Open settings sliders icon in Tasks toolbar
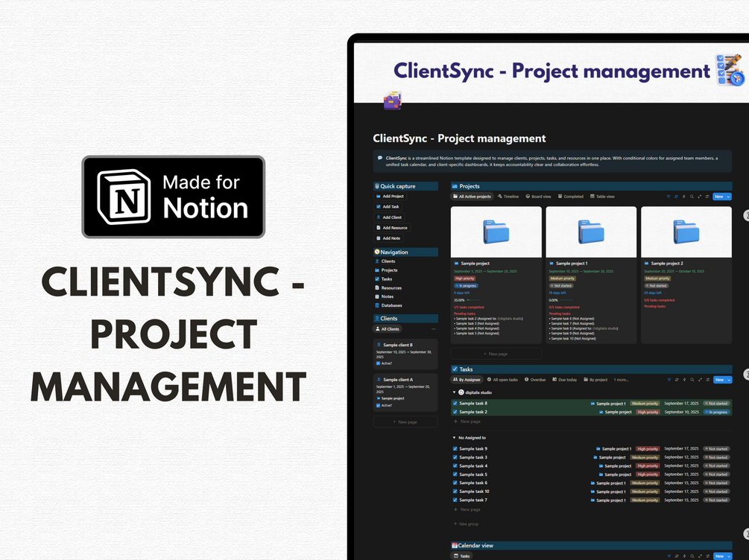Viewport: 749px width, 560px height. pos(707,380)
